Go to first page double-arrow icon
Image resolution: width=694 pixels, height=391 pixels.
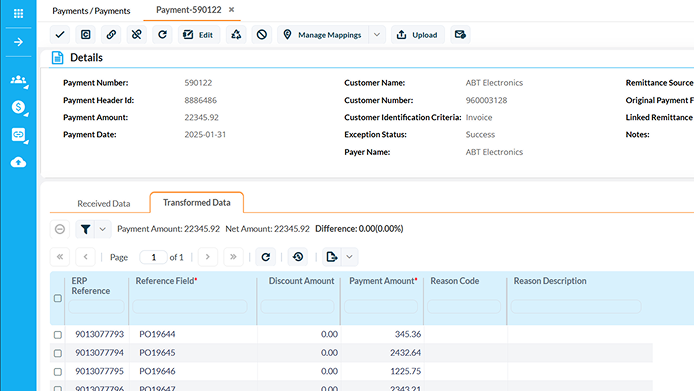60,257
